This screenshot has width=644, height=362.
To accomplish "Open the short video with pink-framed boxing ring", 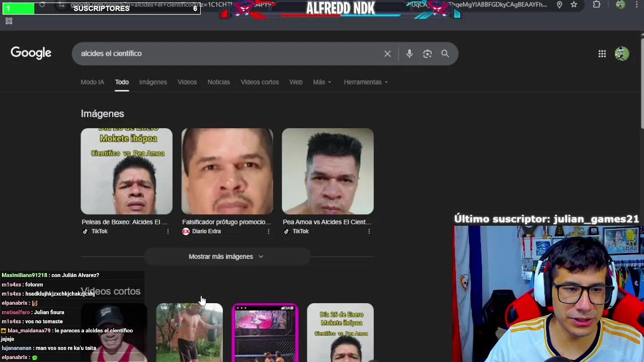I will pos(265,332).
